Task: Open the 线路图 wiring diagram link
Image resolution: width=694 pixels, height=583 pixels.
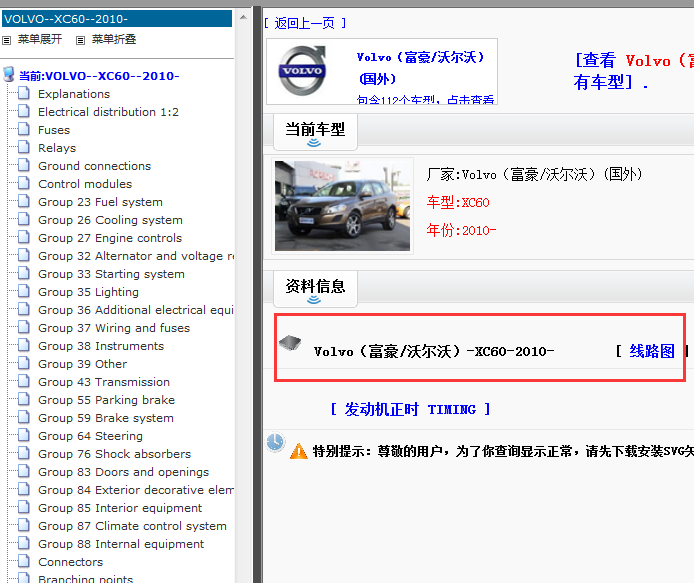Action: click(652, 351)
